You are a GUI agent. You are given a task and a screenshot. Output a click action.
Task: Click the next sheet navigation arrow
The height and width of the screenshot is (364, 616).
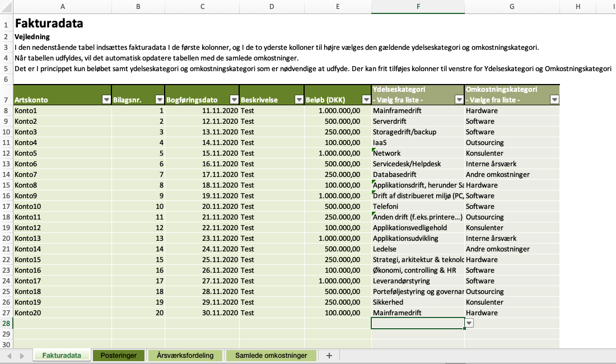[x=22, y=356]
